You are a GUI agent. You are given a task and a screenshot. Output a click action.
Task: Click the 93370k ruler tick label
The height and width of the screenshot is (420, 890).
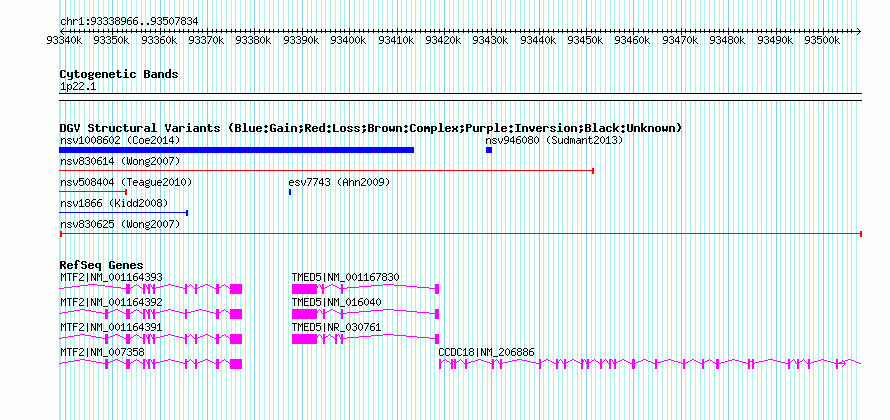pyautogui.click(x=204, y=40)
